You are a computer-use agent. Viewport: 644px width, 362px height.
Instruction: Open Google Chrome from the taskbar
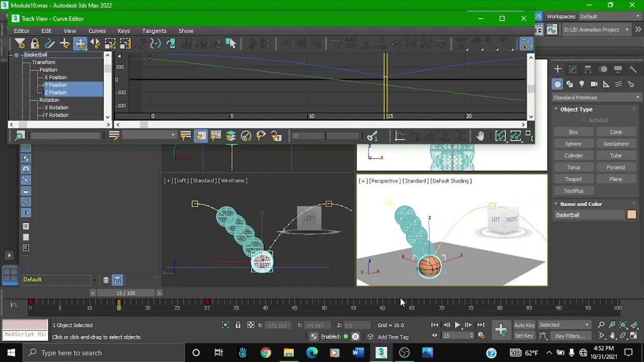pos(266,352)
